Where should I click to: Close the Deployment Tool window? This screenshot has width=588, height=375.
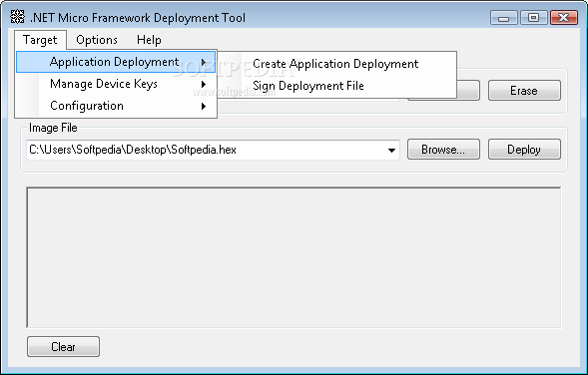click(x=564, y=18)
